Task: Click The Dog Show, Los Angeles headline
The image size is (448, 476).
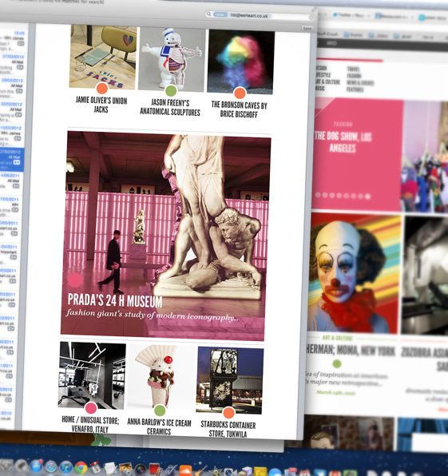Action: click(343, 142)
